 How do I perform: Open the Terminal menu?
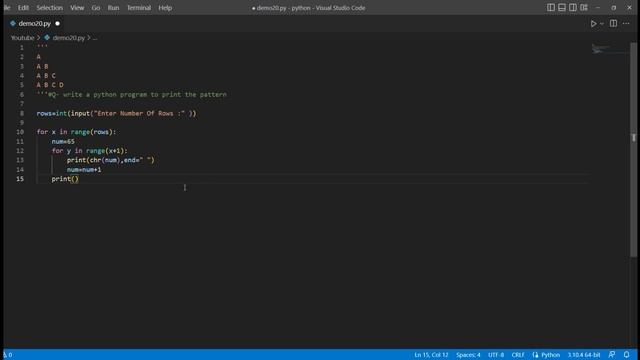tap(139, 8)
